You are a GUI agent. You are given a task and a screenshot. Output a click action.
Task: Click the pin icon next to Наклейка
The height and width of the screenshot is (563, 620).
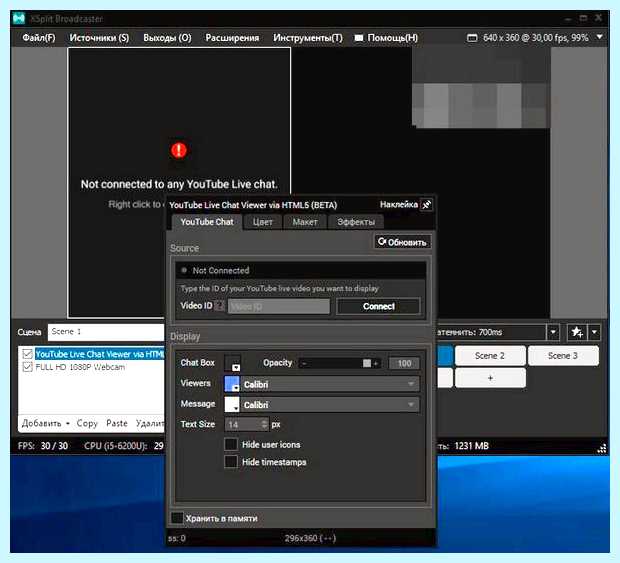(426, 205)
